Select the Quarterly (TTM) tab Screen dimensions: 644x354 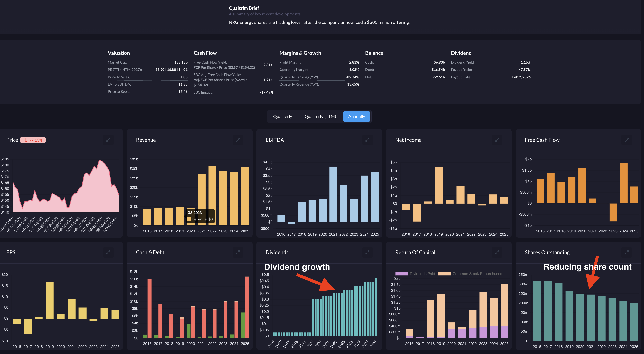tap(320, 116)
